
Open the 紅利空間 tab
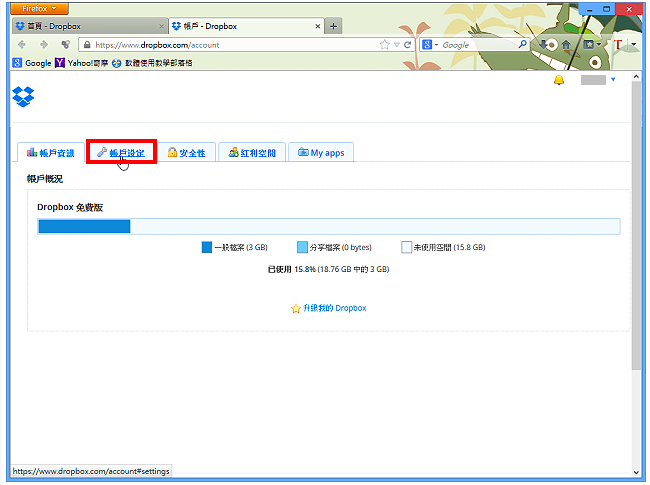(x=252, y=153)
